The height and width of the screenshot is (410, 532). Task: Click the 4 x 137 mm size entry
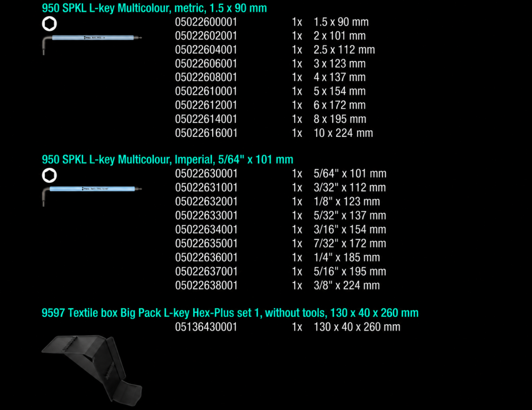tap(339, 77)
